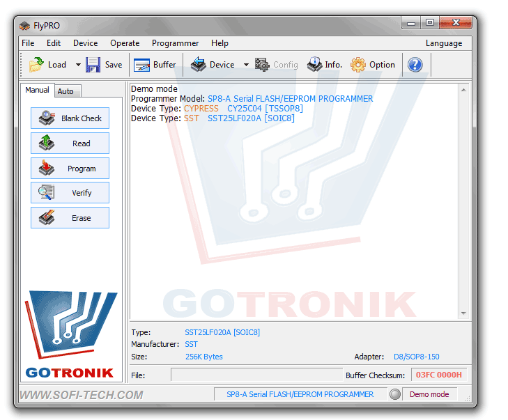The height and width of the screenshot is (420, 508).
Task: Click the File path input field
Action: (x=256, y=375)
